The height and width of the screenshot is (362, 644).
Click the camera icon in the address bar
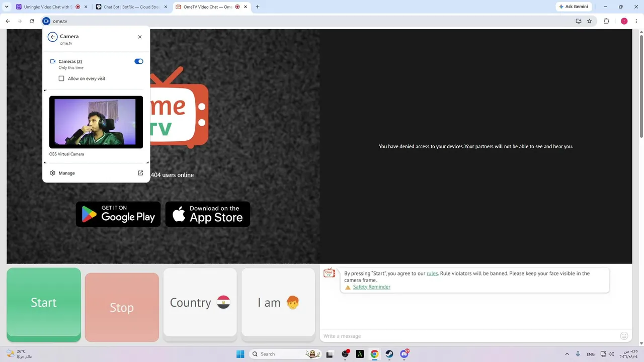[x=46, y=21]
